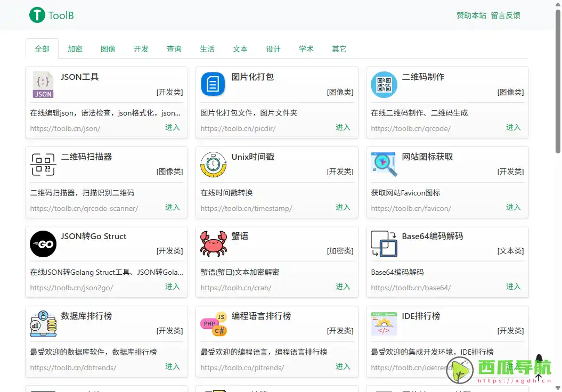Open the Base64编码解码 icon

[384, 244]
